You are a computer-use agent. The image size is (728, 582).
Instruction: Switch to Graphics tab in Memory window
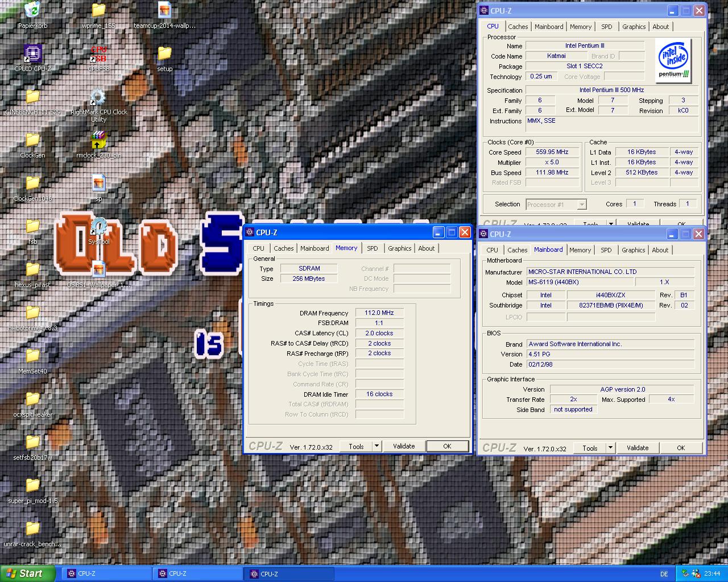tap(399, 248)
